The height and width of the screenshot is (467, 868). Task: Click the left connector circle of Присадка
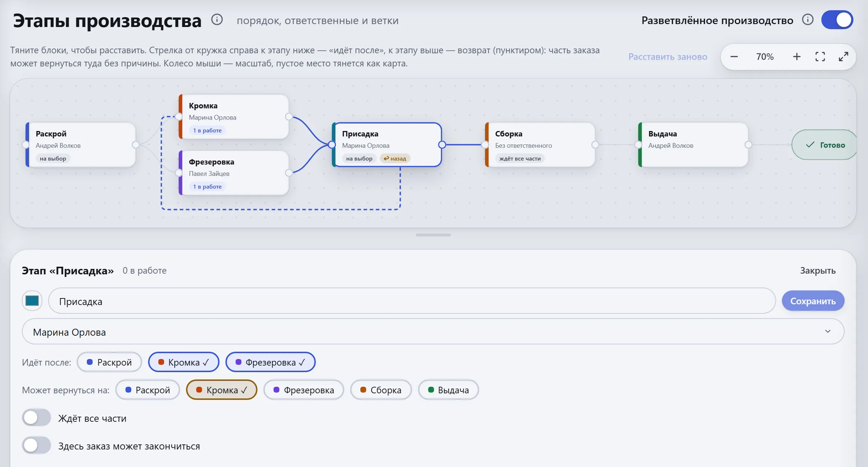pyautogui.click(x=332, y=145)
